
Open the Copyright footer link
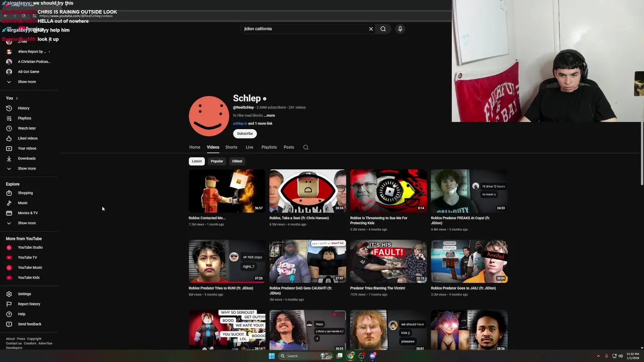[34, 339]
